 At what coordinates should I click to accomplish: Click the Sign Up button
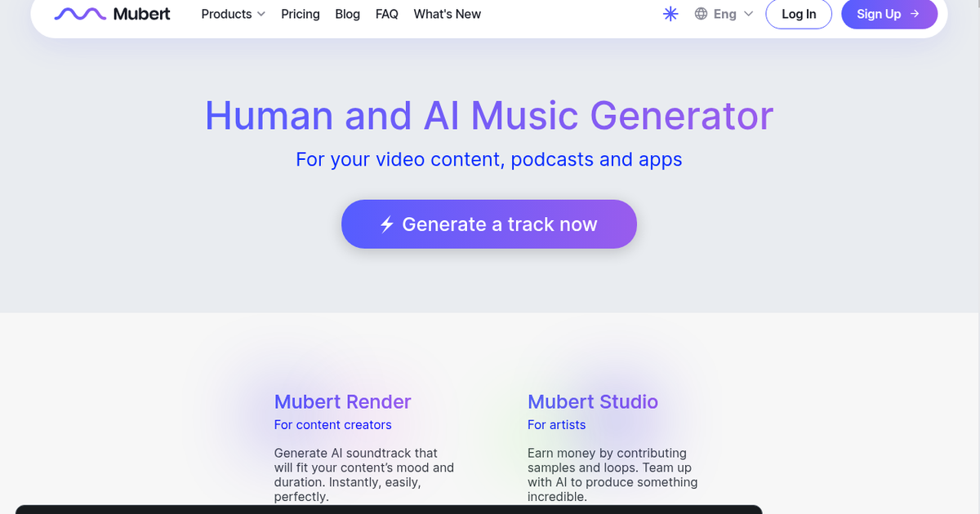(889, 14)
